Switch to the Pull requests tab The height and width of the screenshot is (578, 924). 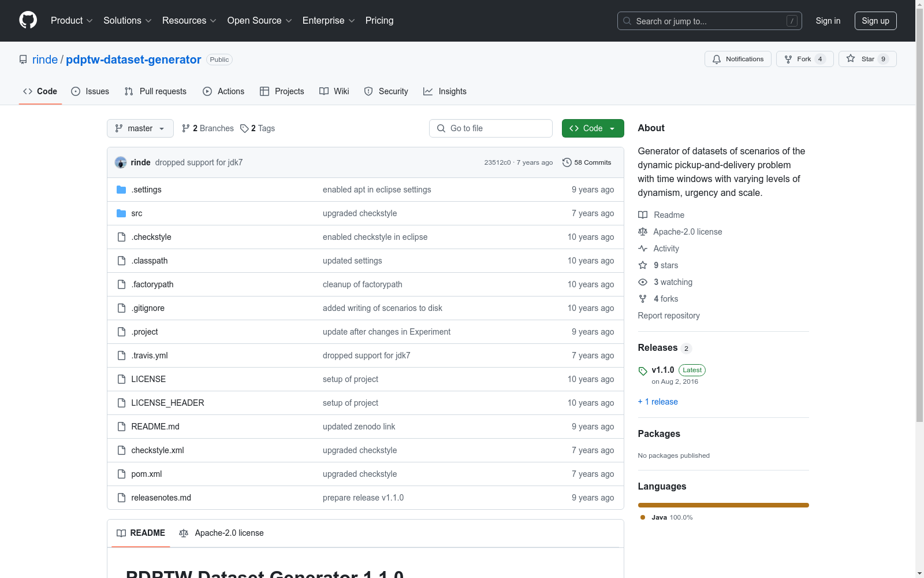pyautogui.click(x=155, y=91)
